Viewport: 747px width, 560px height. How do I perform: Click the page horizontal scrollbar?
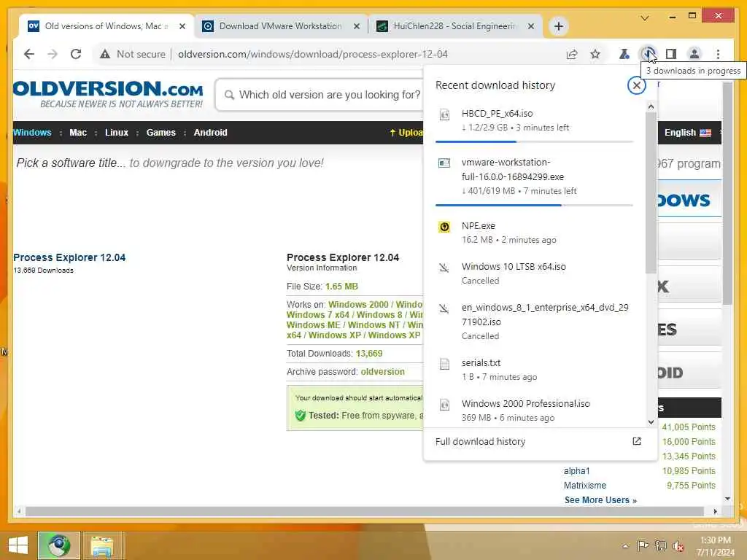tap(365, 511)
